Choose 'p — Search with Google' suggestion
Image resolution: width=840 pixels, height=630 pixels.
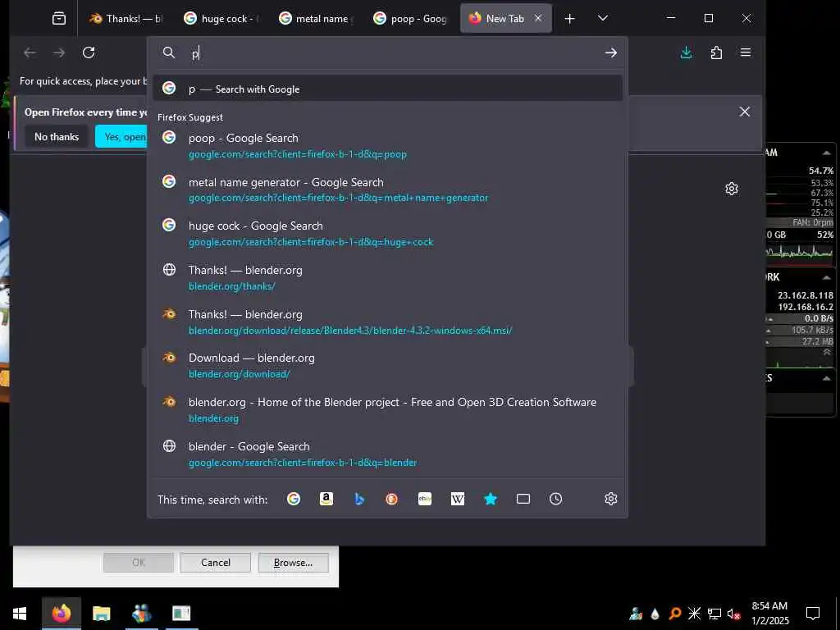387,89
